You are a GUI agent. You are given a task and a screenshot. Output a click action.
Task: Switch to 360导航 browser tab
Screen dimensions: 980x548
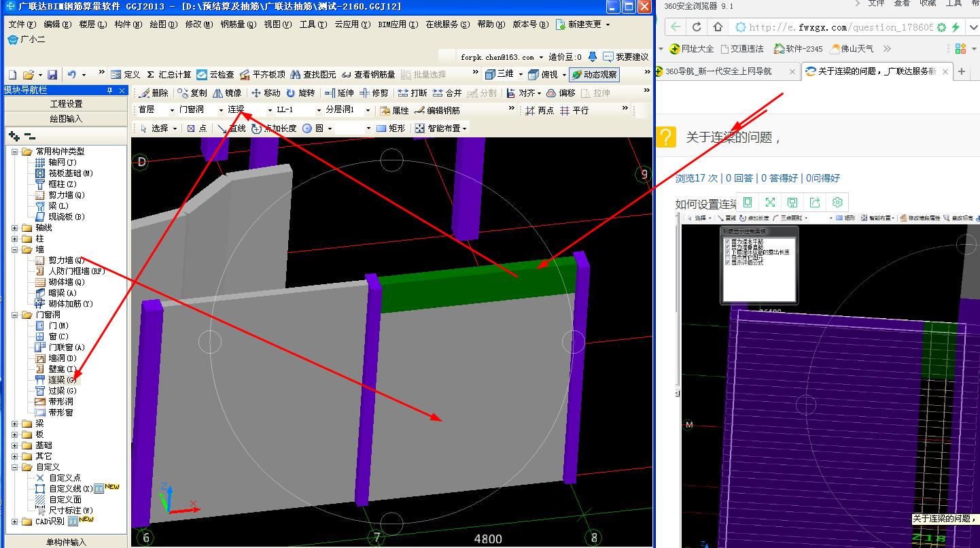click(x=727, y=71)
